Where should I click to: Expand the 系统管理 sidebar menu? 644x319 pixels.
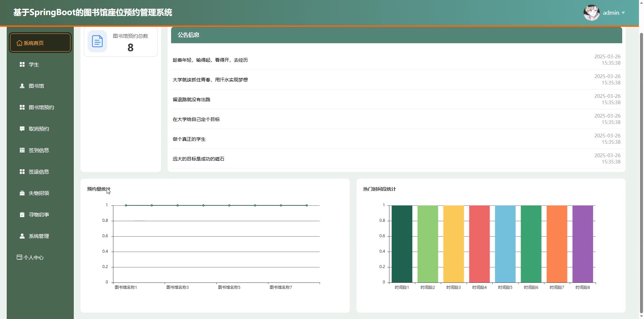(39, 236)
